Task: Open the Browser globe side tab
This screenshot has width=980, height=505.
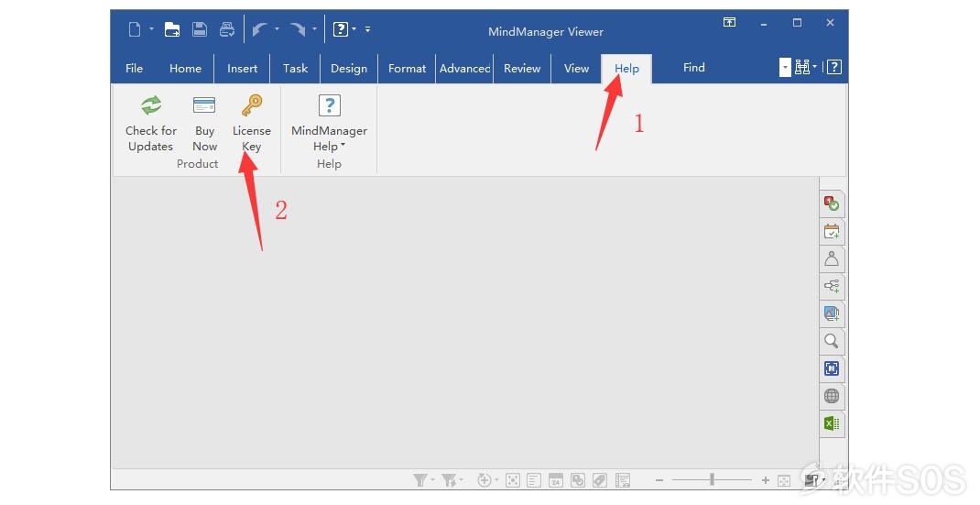Action: point(832,396)
